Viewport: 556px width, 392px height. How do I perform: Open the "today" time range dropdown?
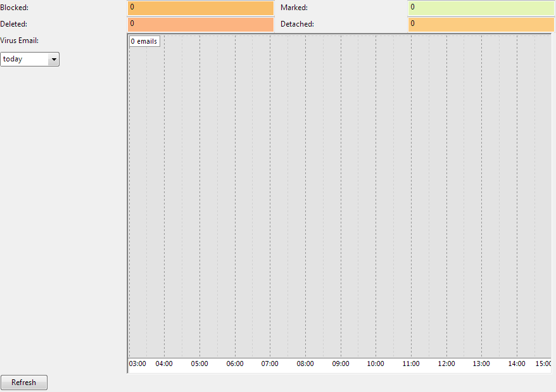click(28, 59)
